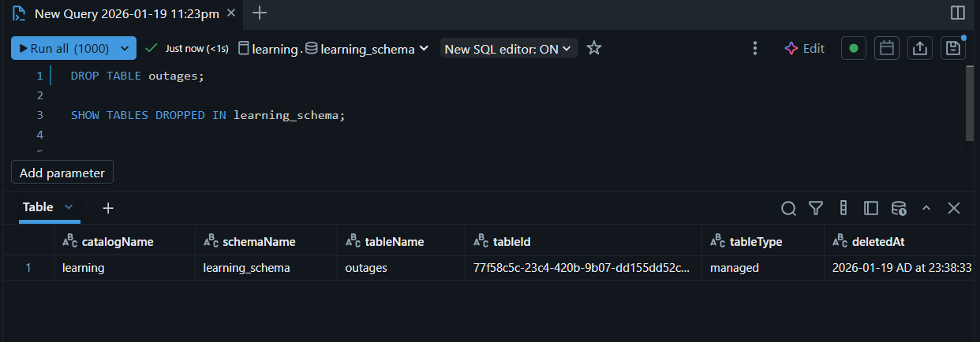Switch to the Table results tab
980x342 pixels.
(39, 207)
